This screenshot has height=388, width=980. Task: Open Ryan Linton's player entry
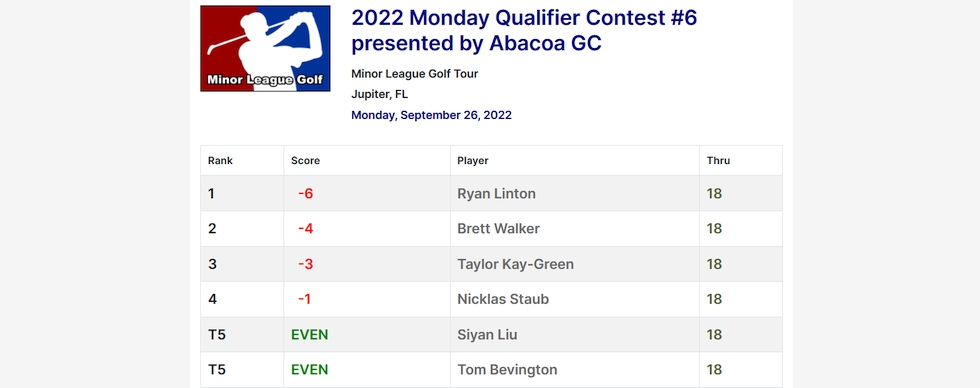[x=496, y=194]
